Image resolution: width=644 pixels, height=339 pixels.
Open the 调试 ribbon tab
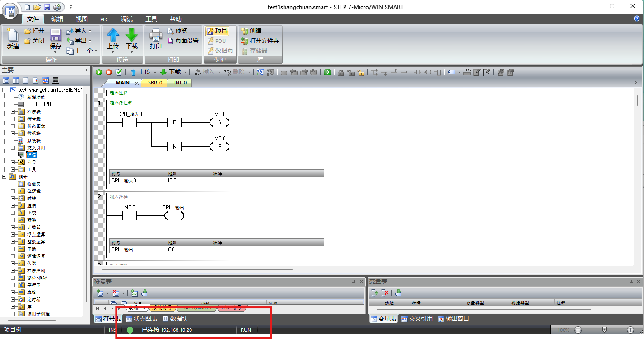[x=127, y=19]
